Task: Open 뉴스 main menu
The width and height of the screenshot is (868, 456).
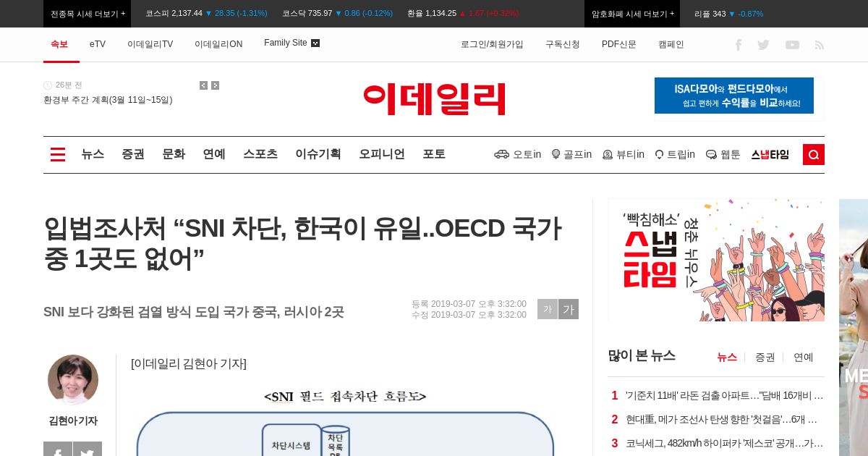Action: 93,154
